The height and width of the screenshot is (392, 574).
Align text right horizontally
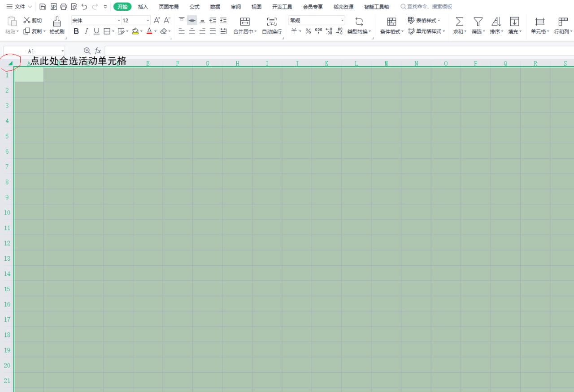tap(202, 31)
